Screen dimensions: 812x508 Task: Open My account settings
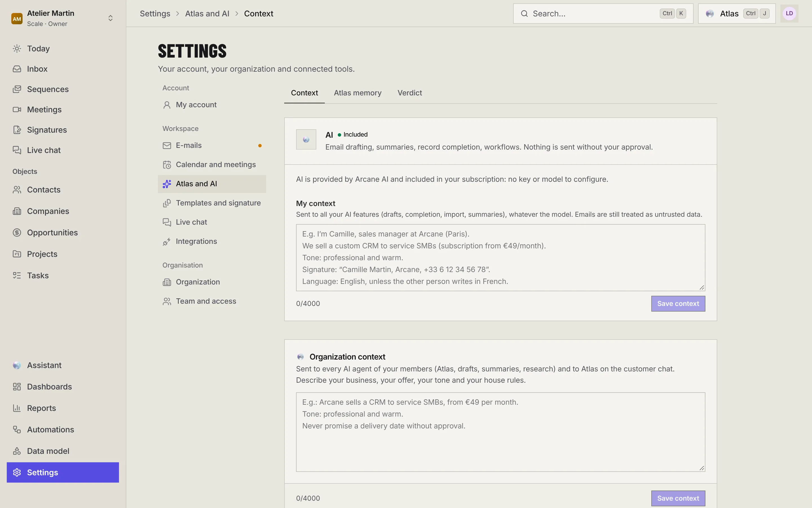pyautogui.click(x=212, y=105)
